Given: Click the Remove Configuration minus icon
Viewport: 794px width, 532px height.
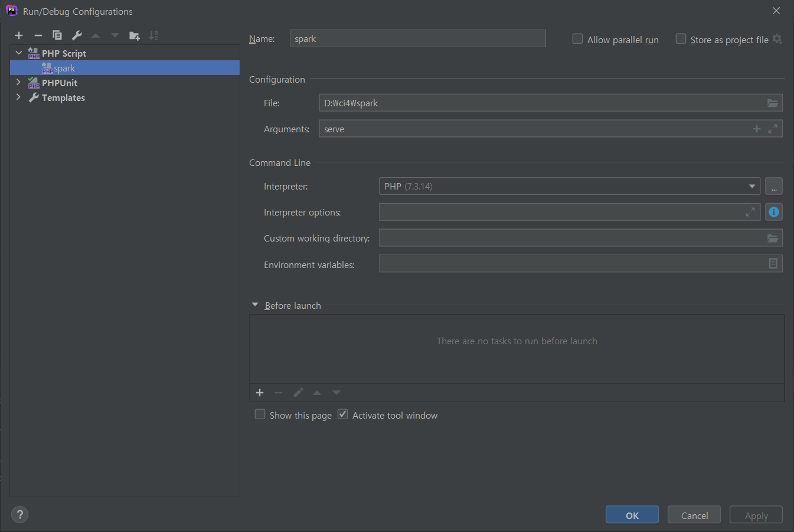Looking at the screenshot, I should point(38,35).
